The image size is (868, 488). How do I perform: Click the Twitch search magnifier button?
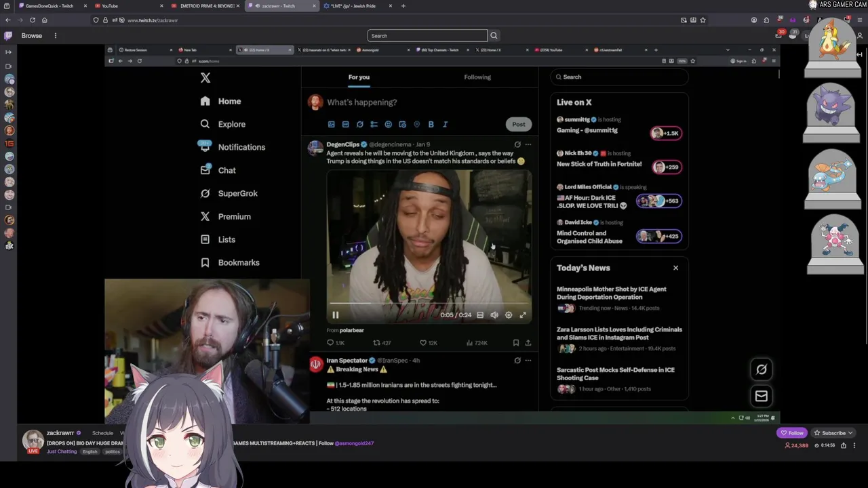click(x=494, y=36)
